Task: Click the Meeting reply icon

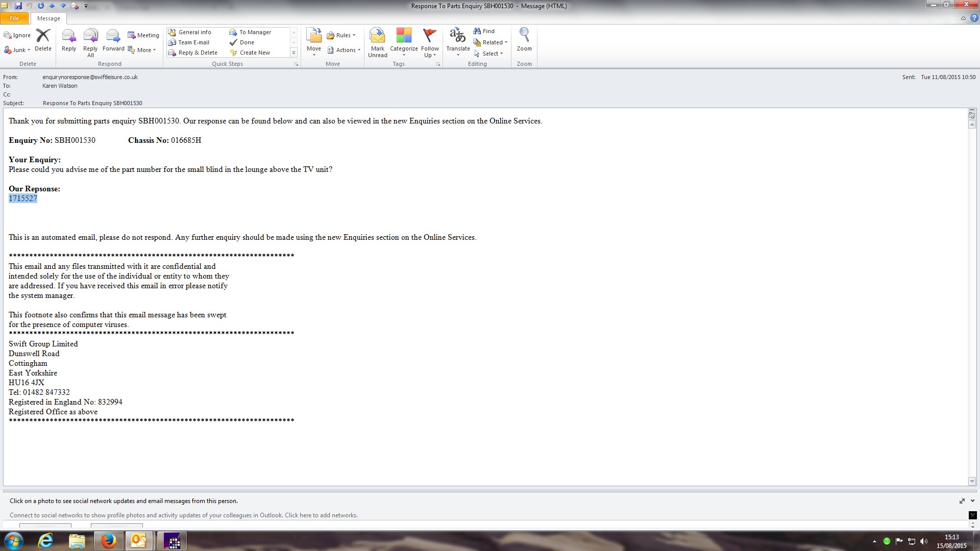Action: [x=143, y=35]
